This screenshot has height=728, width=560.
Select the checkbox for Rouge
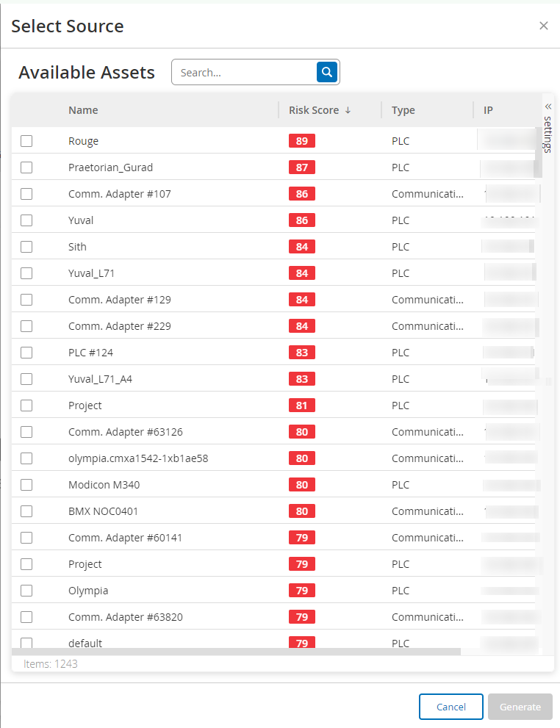coord(26,141)
